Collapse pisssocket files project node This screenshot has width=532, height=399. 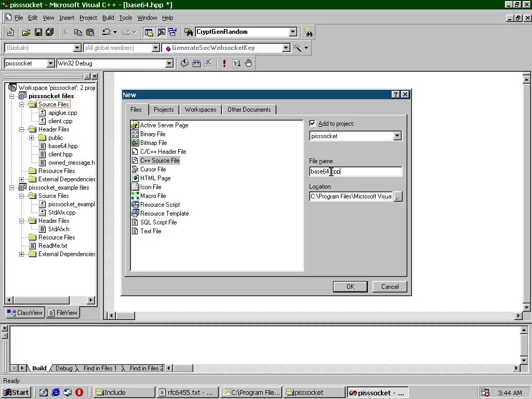(x=12, y=96)
